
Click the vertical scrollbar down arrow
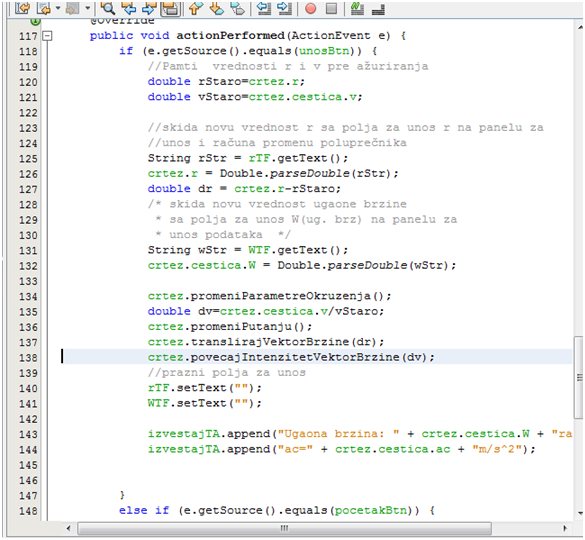click(x=580, y=513)
